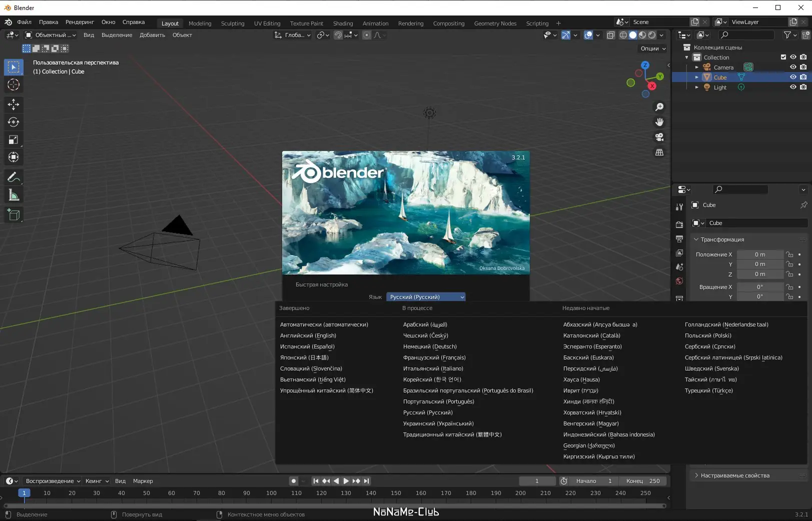Select the Scale tool
Viewport: 812px width, 521px height.
[x=14, y=140]
